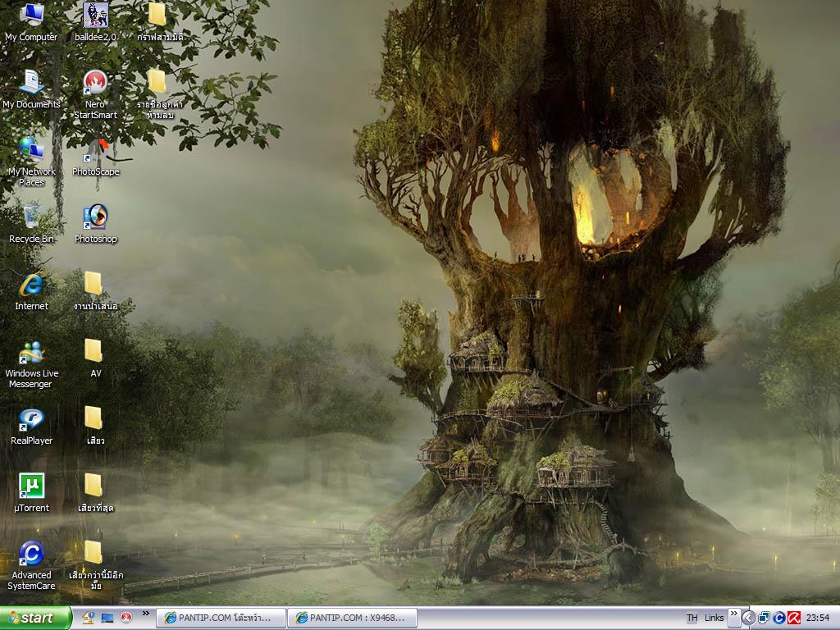Select the รายชื่อลูกค้า ห้ามลบ folder
The width and height of the screenshot is (840, 630).
(x=160, y=95)
